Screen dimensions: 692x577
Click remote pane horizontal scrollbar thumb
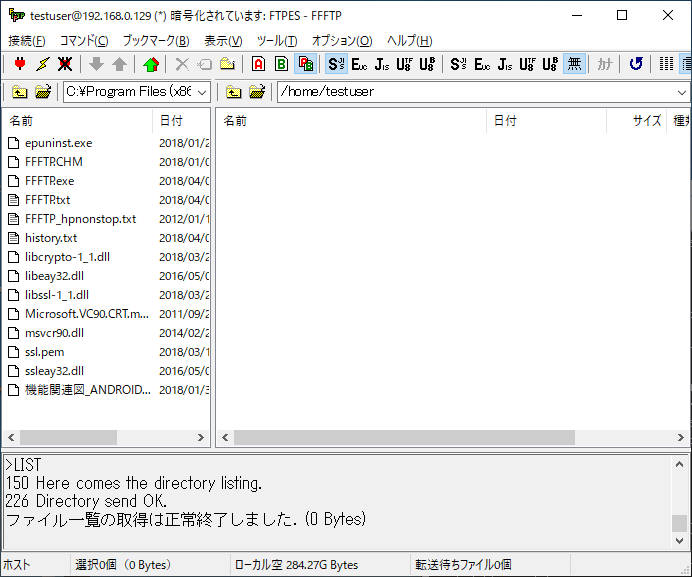[x=404, y=437]
